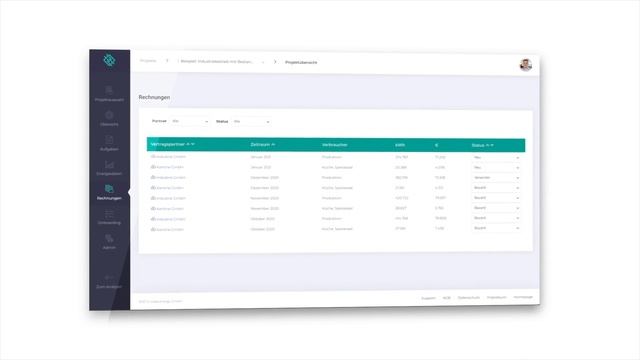The width and height of the screenshot is (640, 360).
Task: Open AGB link in the footer
Action: (x=447, y=298)
